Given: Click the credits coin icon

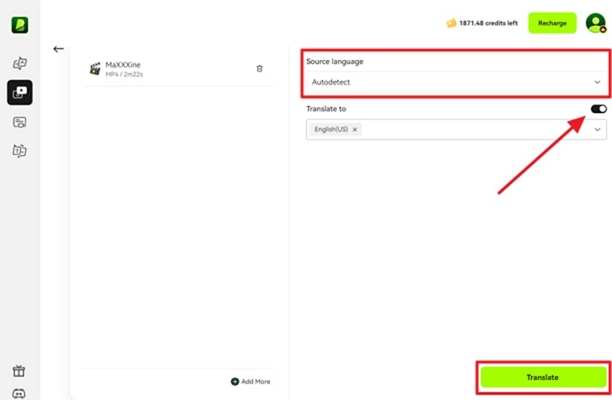Looking at the screenshot, I should tap(451, 23).
